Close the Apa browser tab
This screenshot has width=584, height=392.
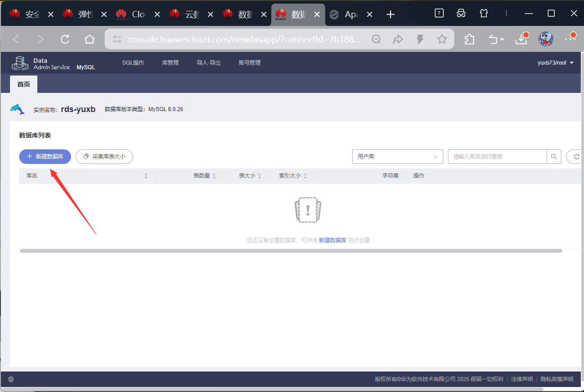coord(370,15)
